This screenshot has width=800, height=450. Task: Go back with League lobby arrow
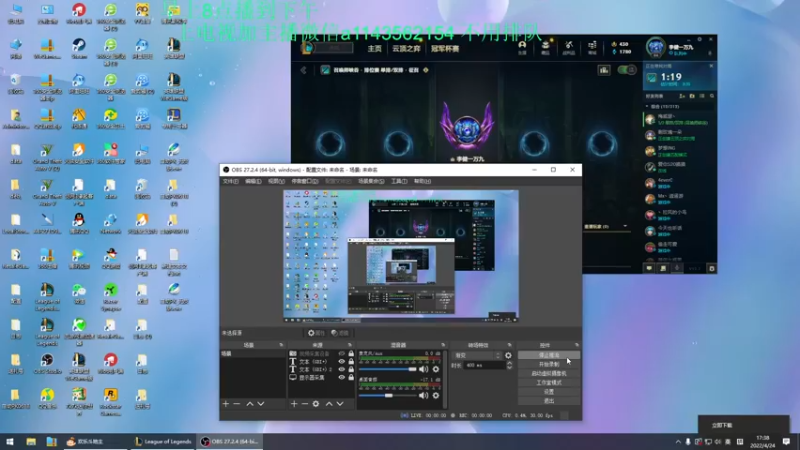(x=304, y=70)
